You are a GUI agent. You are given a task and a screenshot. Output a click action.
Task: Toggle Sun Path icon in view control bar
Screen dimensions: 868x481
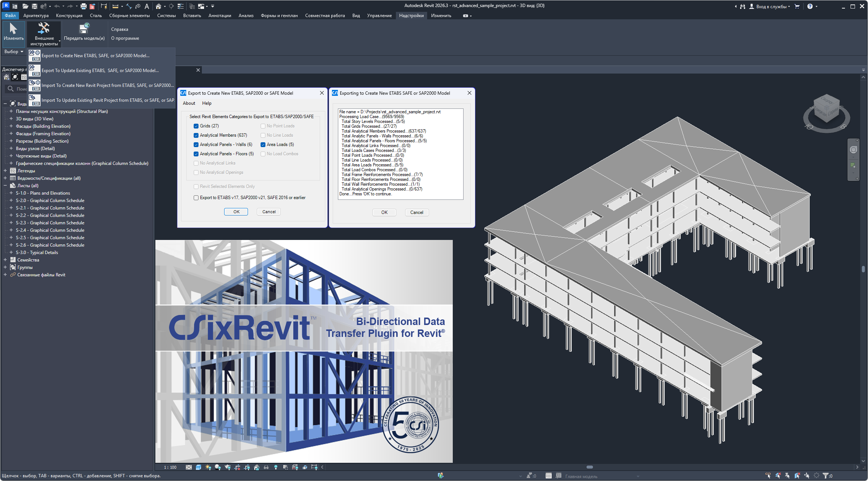coord(208,467)
